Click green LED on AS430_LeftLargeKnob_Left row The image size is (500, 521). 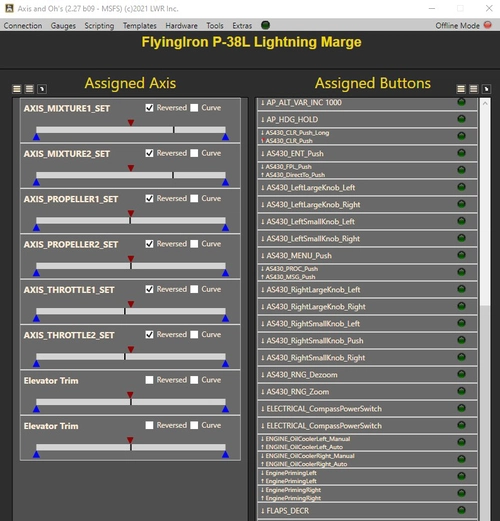point(461,187)
